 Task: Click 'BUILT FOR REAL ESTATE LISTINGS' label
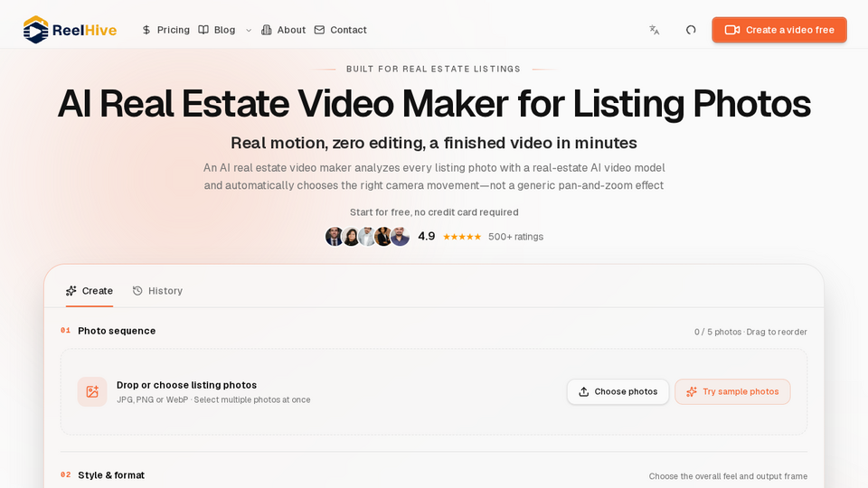[433, 70]
